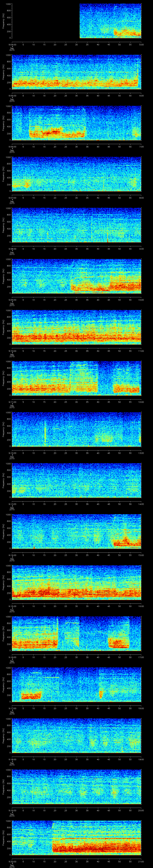Click the 9:07:00 start time label

12,198
